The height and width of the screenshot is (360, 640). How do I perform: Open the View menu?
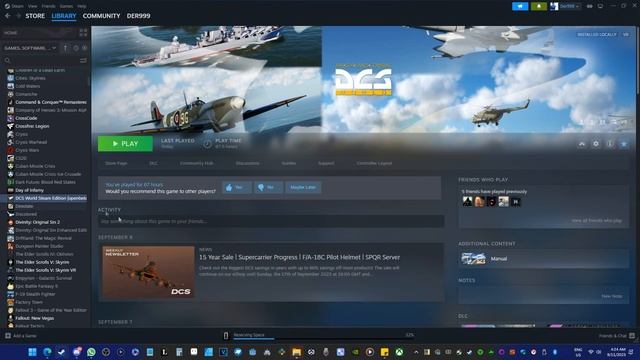pos(33,6)
